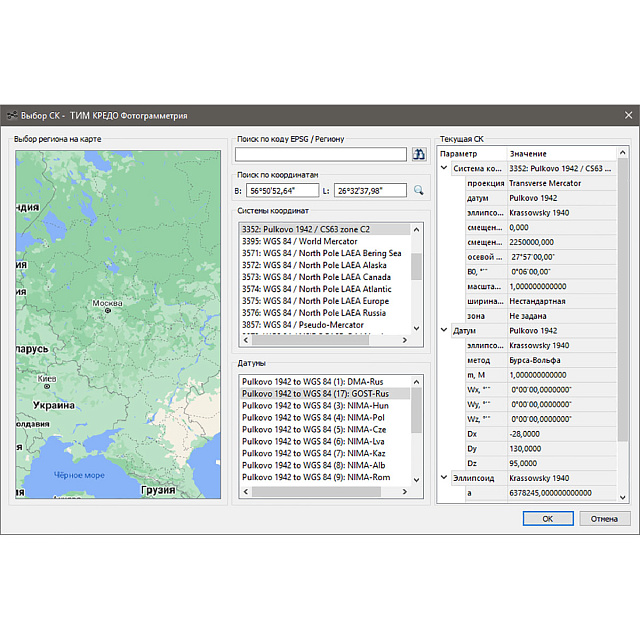The height and width of the screenshot is (640, 640).
Task: Select 3573: North Pole LAEA Canada
Action: [x=325, y=277]
